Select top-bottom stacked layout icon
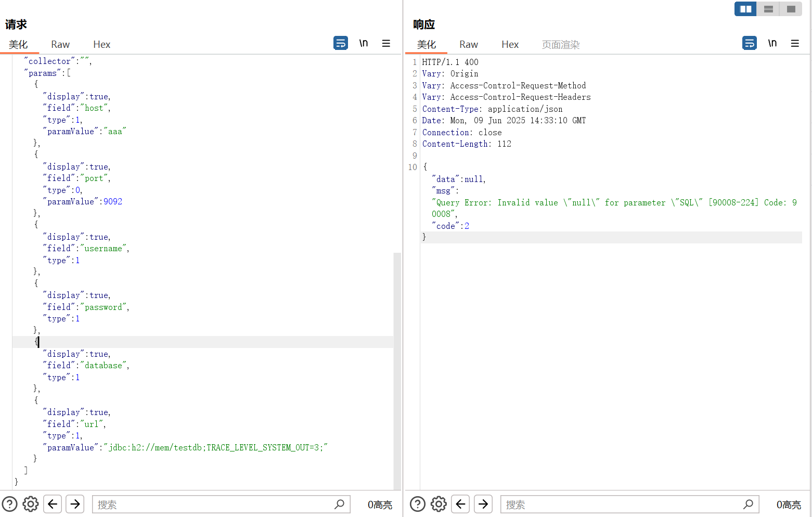 (768, 9)
